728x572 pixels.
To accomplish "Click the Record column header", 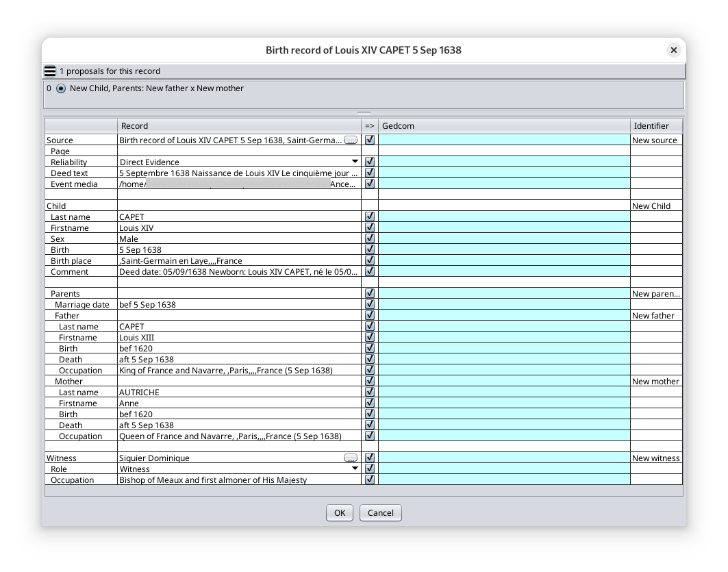I will click(239, 126).
